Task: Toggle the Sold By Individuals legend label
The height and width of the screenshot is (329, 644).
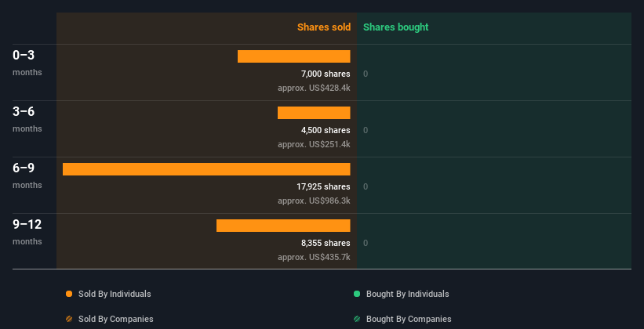Action: (x=115, y=294)
